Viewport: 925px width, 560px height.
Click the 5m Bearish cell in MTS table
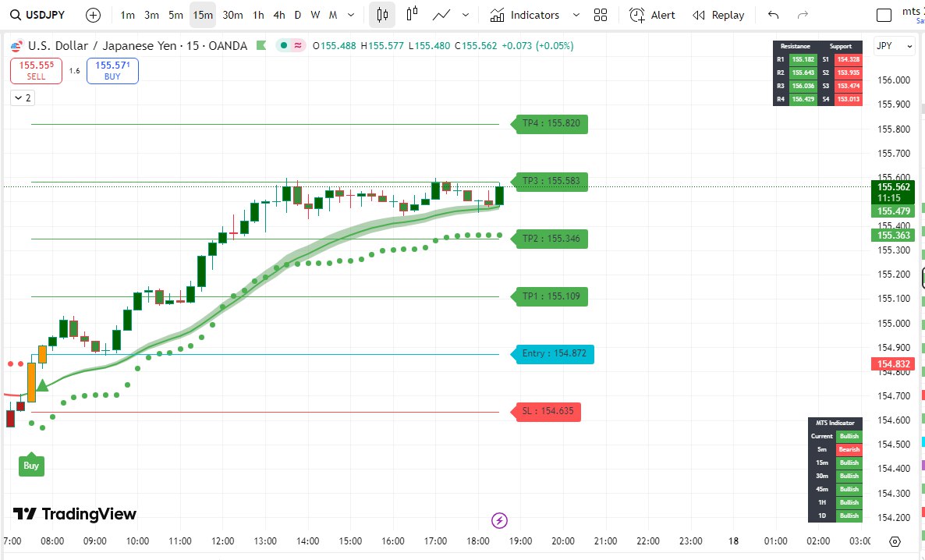pos(849,450)
